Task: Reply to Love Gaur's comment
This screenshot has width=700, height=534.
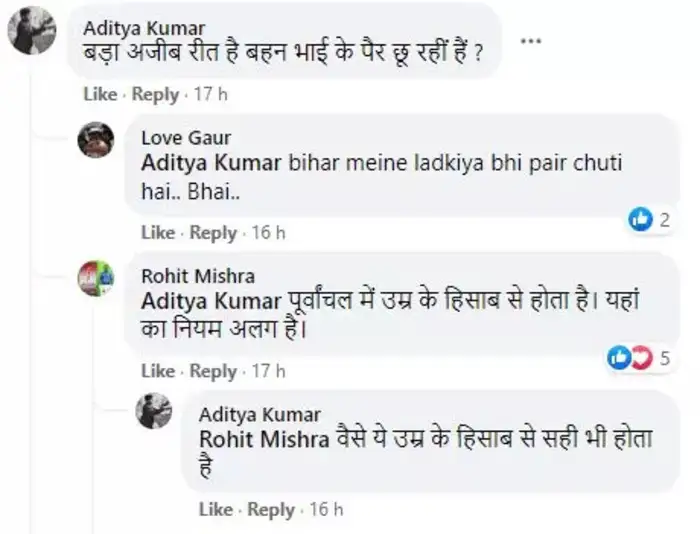Action: [213, 233]
